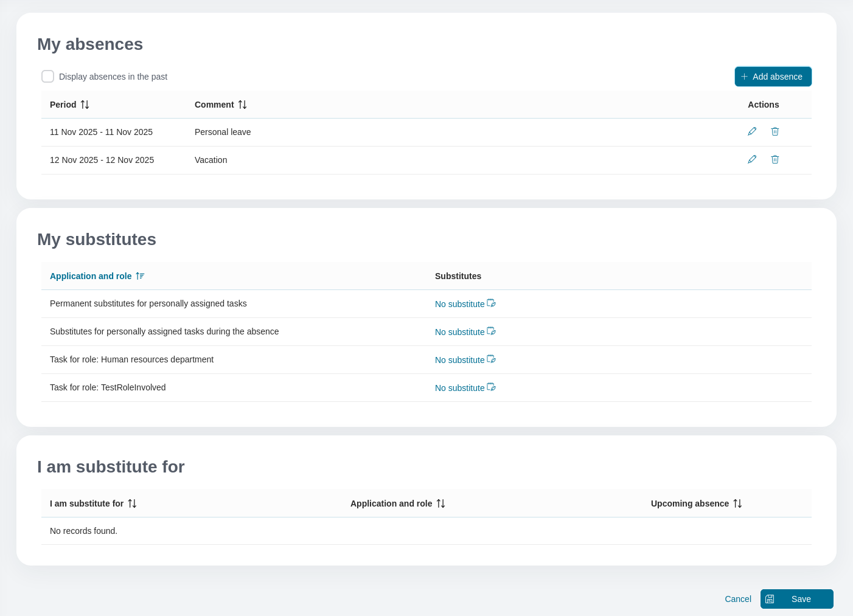This screenshot has width=853, height=616.
Task: Sort lower table by Application and role
Action: [x=440, y=504]
